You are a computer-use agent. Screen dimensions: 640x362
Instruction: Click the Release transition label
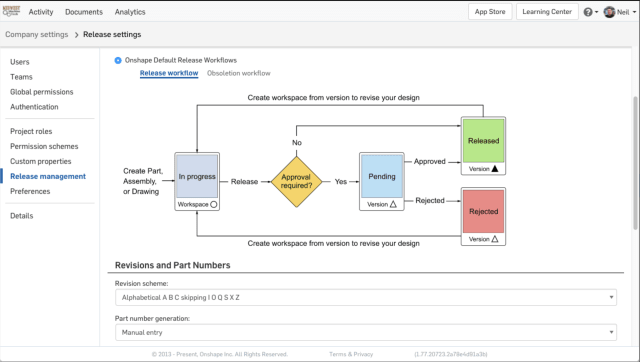pos(244,182)
